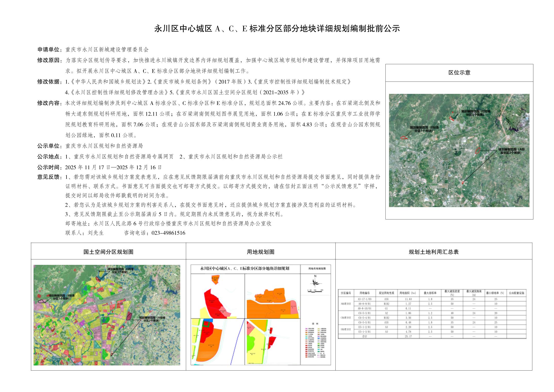This screenshot has height=392, width=554.
Task: Click the 国土空间分区规划图 header
Action: click(x=108, y=252)
